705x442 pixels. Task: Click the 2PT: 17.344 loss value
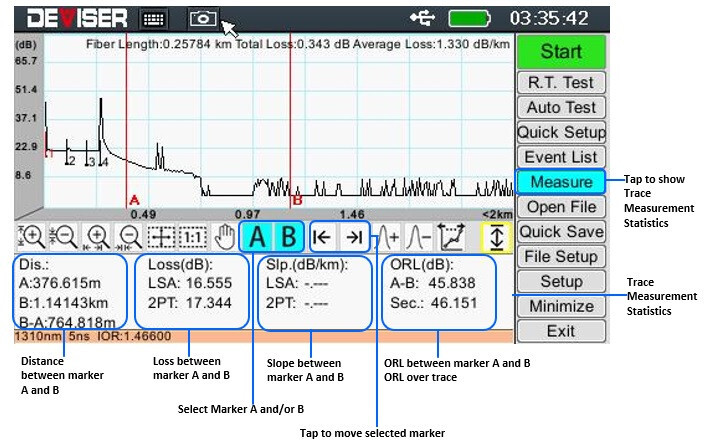190,303
